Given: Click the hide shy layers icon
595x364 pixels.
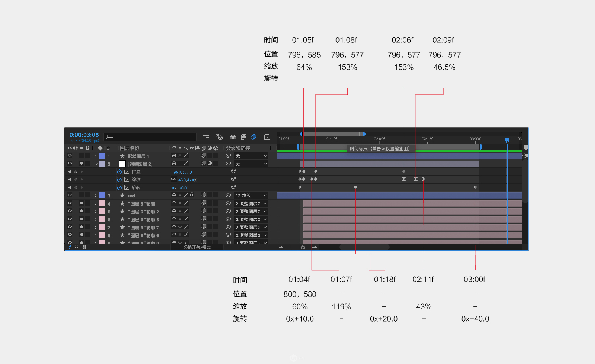Looking at the screenshot, I should pos(233,137).
